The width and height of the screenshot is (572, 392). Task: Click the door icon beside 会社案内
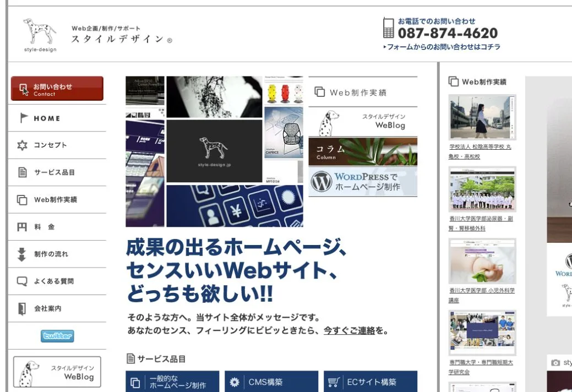pos(22,308)
